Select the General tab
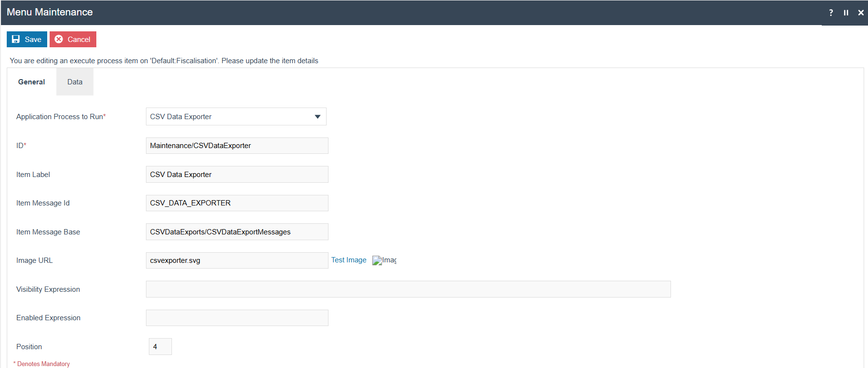This screenshot has width=868, height=368. 32,82
